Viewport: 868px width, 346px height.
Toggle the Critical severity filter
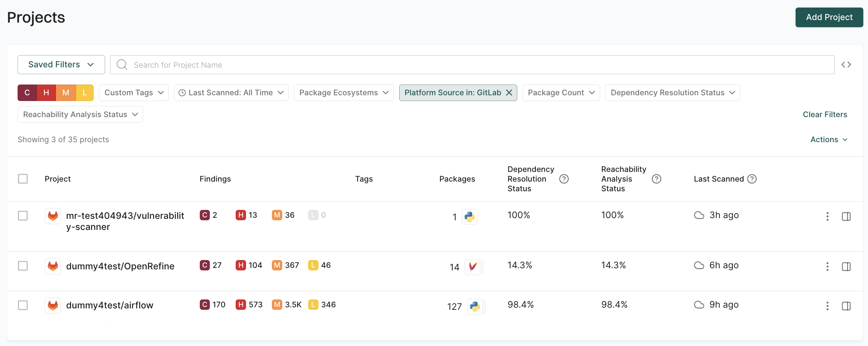[x=27, y=92]
